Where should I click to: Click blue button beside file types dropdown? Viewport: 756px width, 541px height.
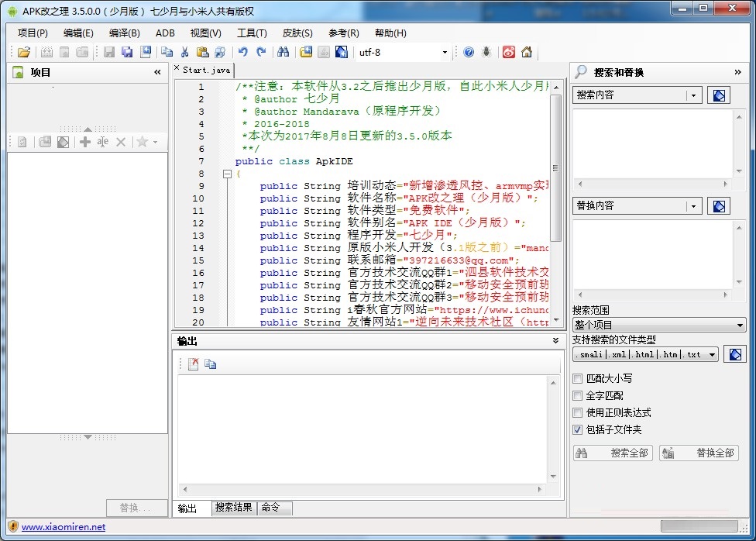click(x=735, y=355)
